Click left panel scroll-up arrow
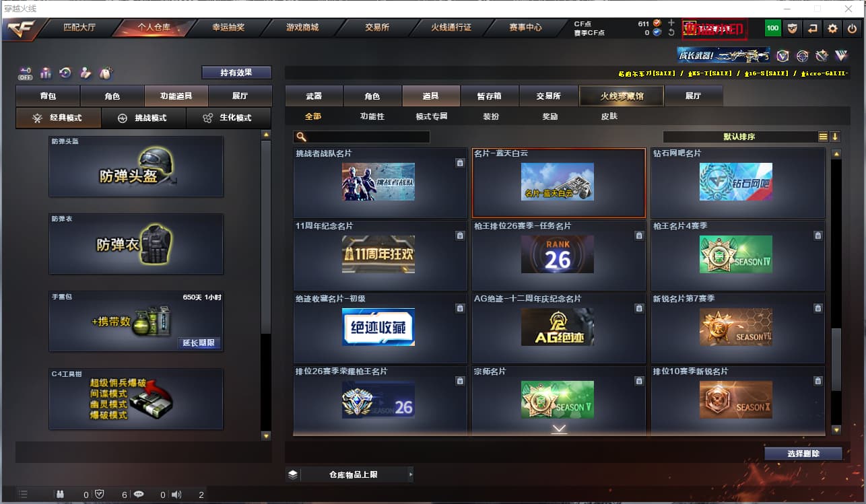The height and width of the screenshot is (504, 866). point(266,135)
